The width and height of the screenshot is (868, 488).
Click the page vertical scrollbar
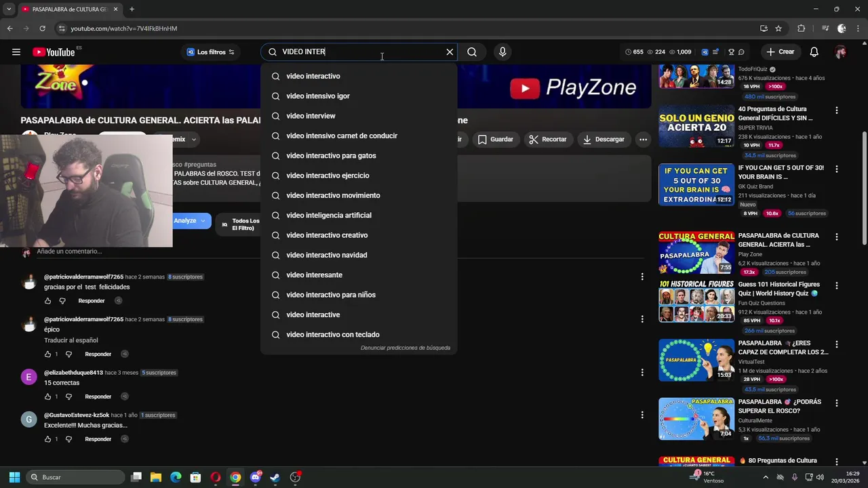pyautogui.click(x=864, y=188)
